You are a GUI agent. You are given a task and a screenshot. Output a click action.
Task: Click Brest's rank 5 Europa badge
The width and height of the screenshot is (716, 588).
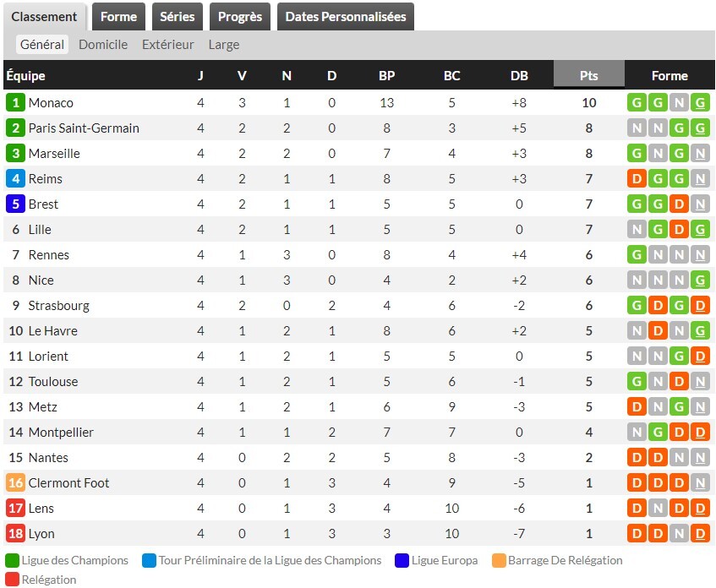[x=15, y=204]
